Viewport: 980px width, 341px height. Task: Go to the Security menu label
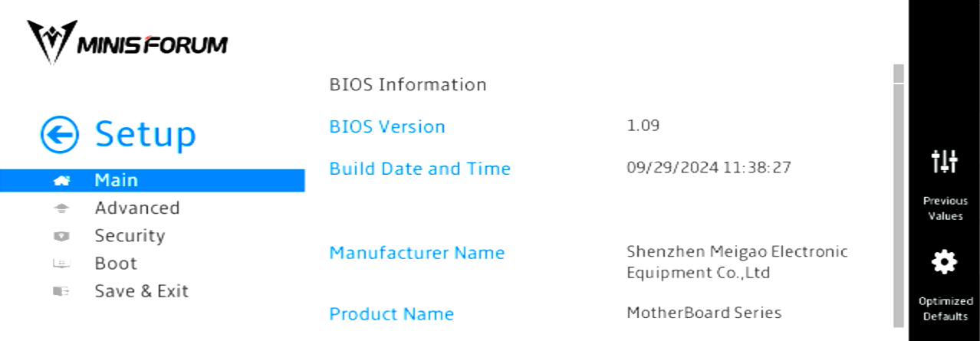click(130, 235)
